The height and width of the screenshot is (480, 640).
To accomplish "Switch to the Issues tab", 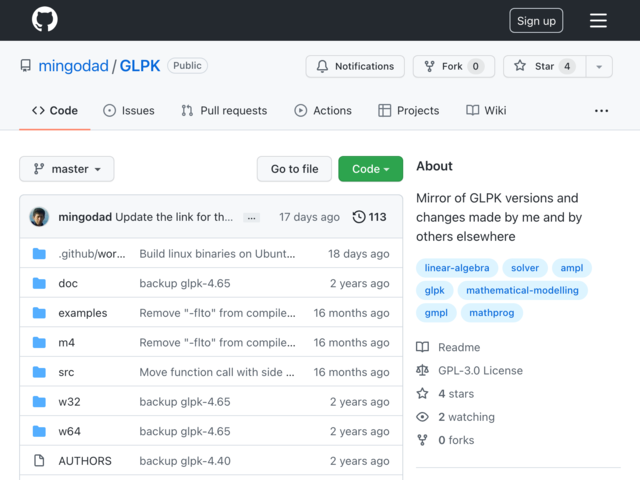I will coord(129,111).
